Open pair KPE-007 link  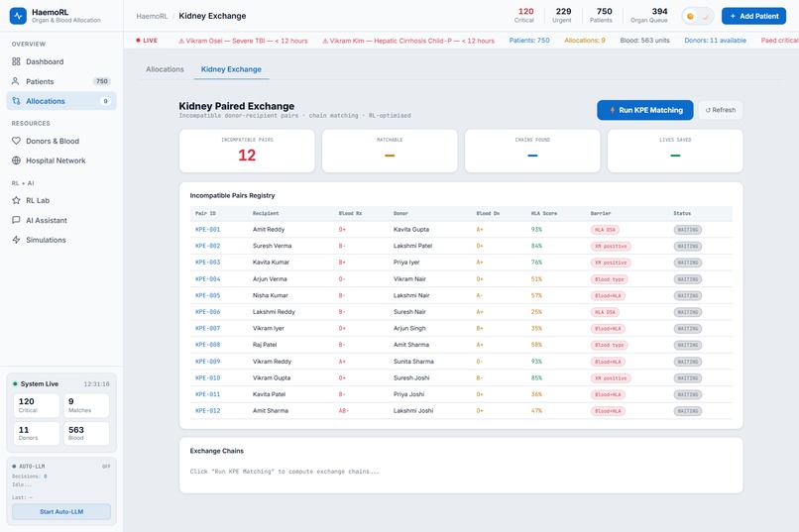click(x=207, y=328)
